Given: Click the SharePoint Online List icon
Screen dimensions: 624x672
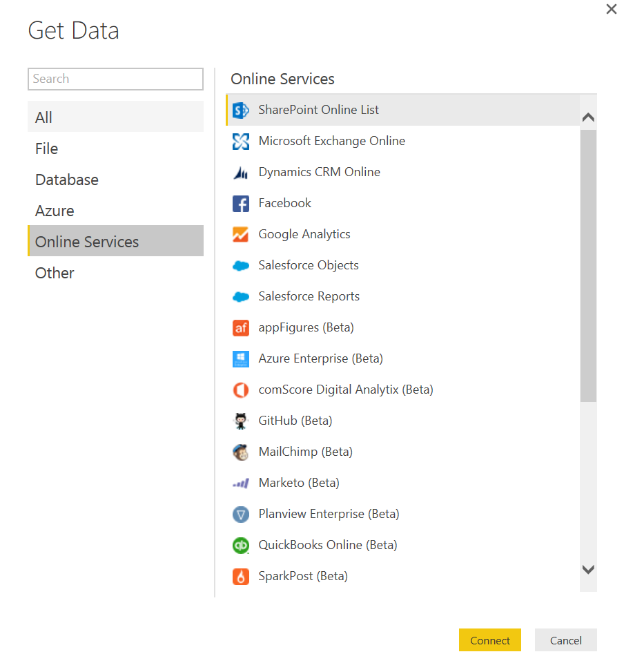Looking at the screenshot, I should pyautogui.click(x=241, y=110).
